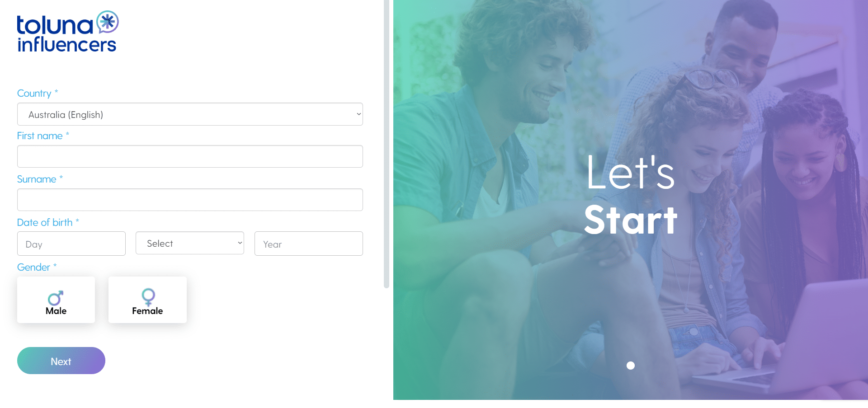The width and height of the screenshot is (868, 408).
Task: Click the male gender symbol icon
Action: (56, 298)
